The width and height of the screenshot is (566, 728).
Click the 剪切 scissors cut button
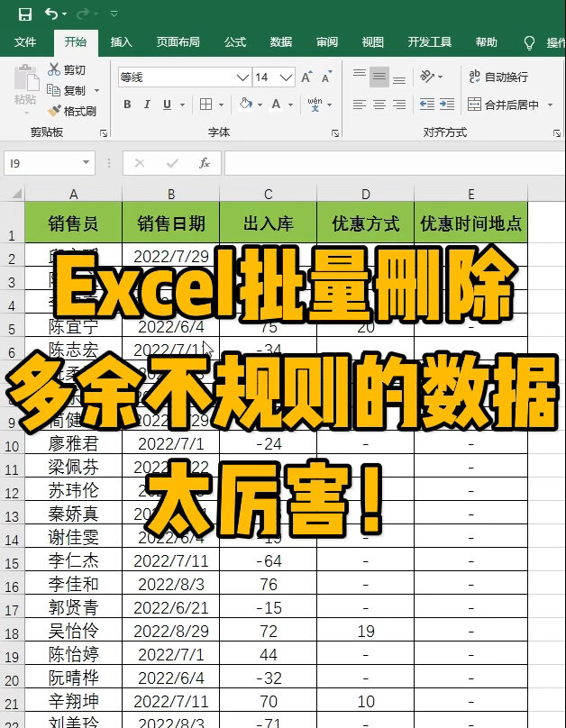pos(67,69)
